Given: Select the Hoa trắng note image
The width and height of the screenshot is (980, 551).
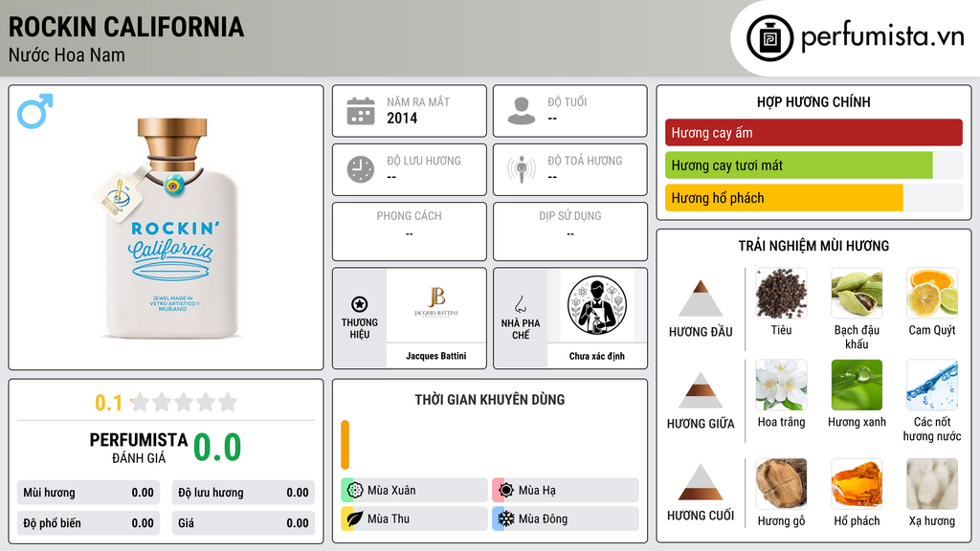Looking at the screenshot, I should pos(781,385).
